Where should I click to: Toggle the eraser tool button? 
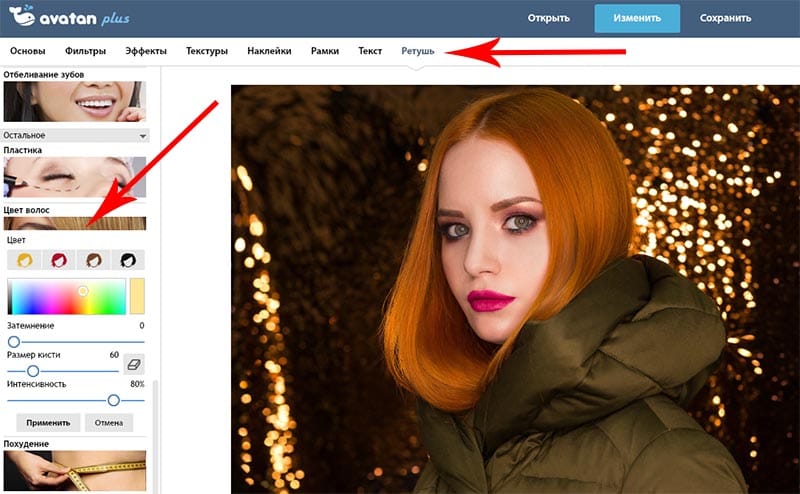pos(134,364)
